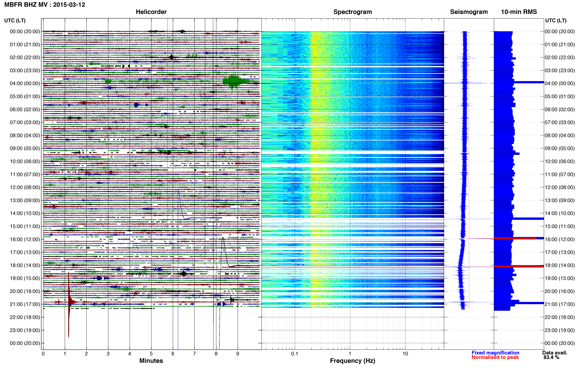The width and height of the screenshot is (588, 368).
Task: Click the red RMS bar at 16:00
Action: [x=515, y=238]
